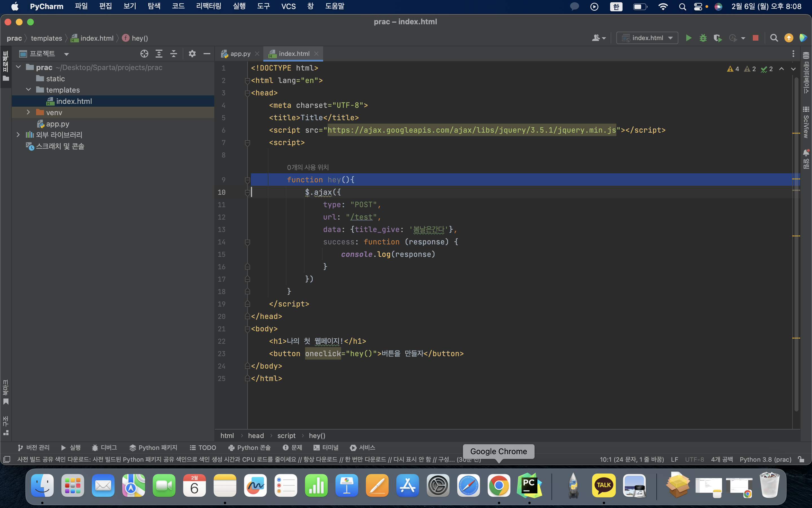Collapse all items in project tree
The width and height of the screenshot is (812, 508).
point(173,53)
